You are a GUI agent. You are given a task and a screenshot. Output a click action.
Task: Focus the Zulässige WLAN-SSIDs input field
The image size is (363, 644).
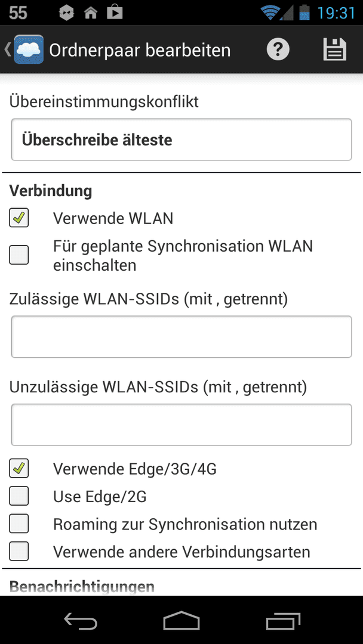(181, 337)
